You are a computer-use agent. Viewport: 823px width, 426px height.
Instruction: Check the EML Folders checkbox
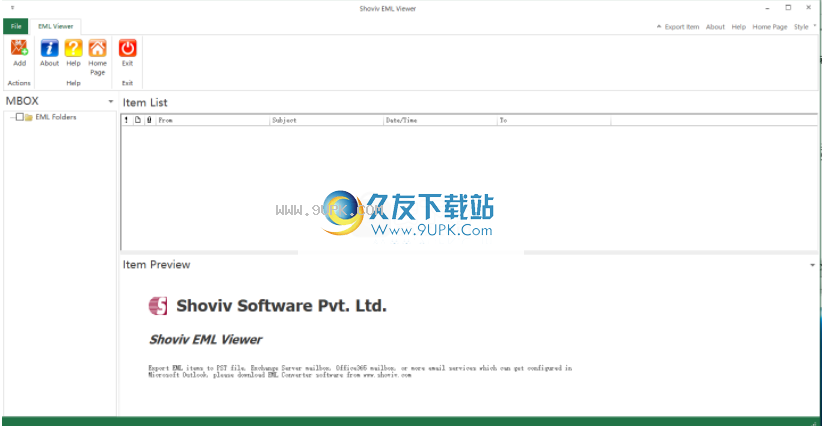pyautogui.click(x=19, y=117)
